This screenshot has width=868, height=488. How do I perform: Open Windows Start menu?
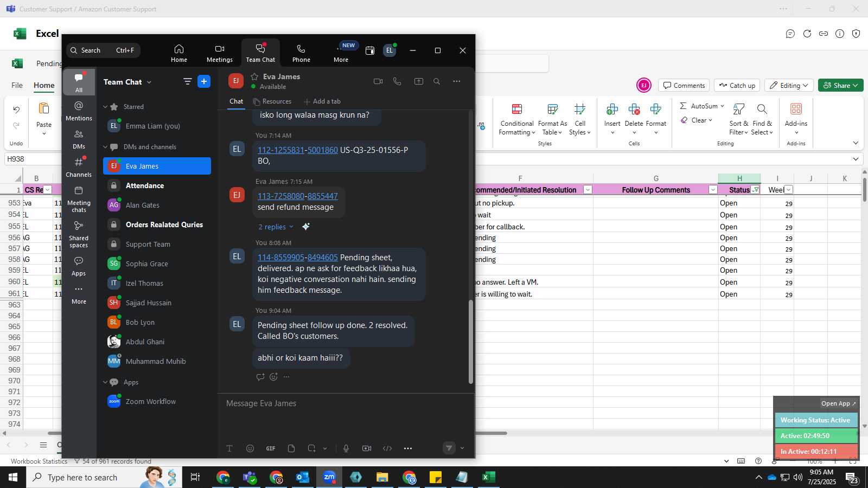point(13,477)
